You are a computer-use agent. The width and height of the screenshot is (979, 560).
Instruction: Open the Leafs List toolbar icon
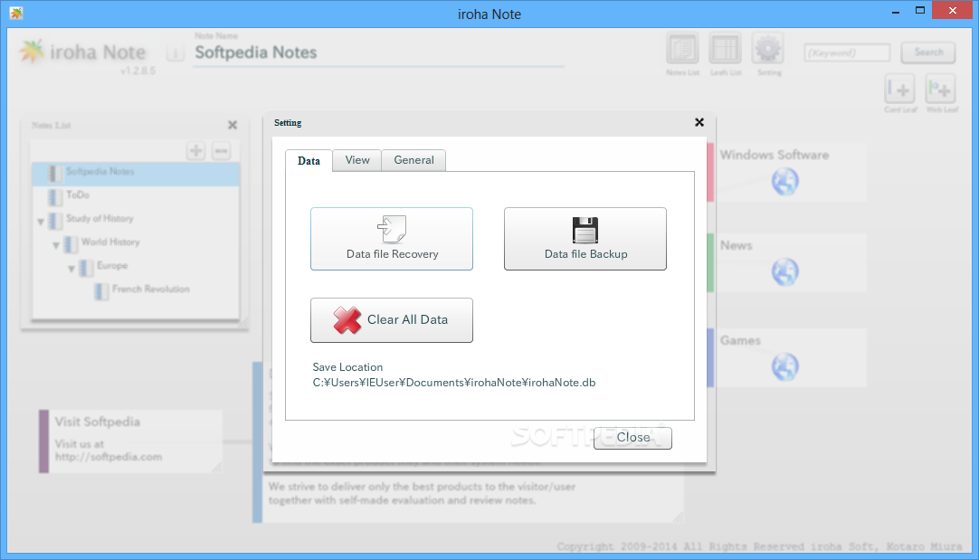[x=725, y=49]
